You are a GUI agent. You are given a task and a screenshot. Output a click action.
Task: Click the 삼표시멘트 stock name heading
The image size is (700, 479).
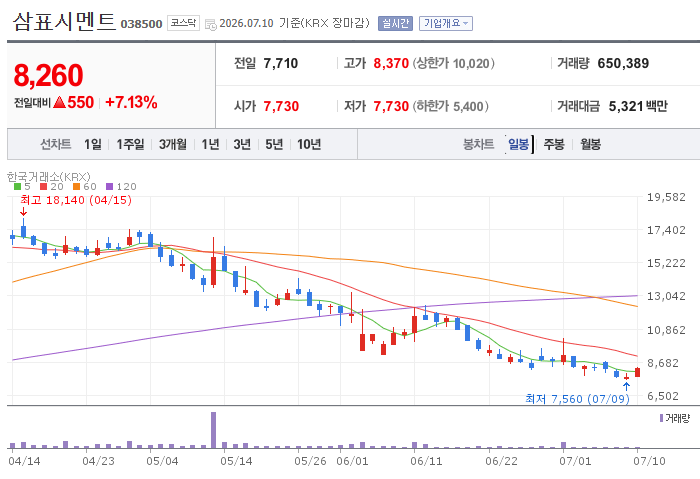(64, 22)
